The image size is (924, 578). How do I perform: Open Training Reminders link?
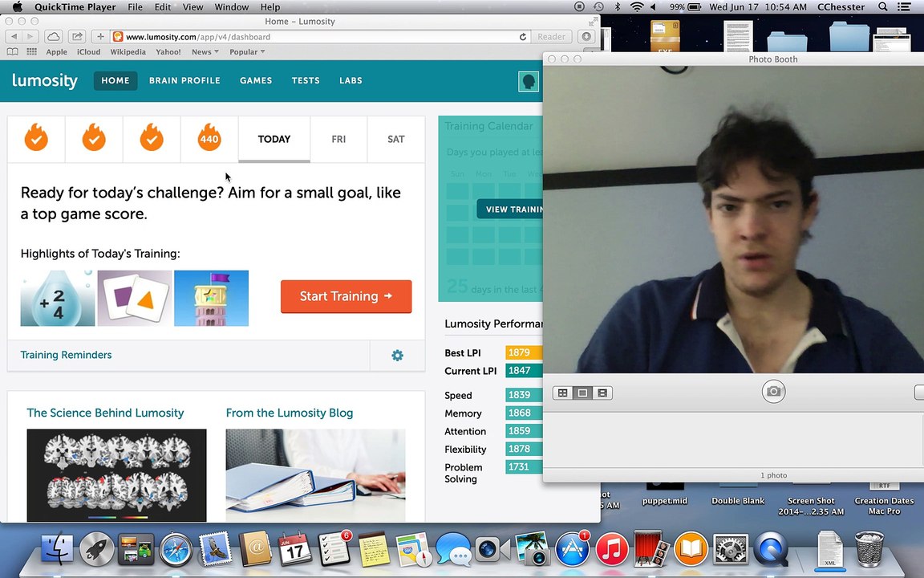[66, 355]
